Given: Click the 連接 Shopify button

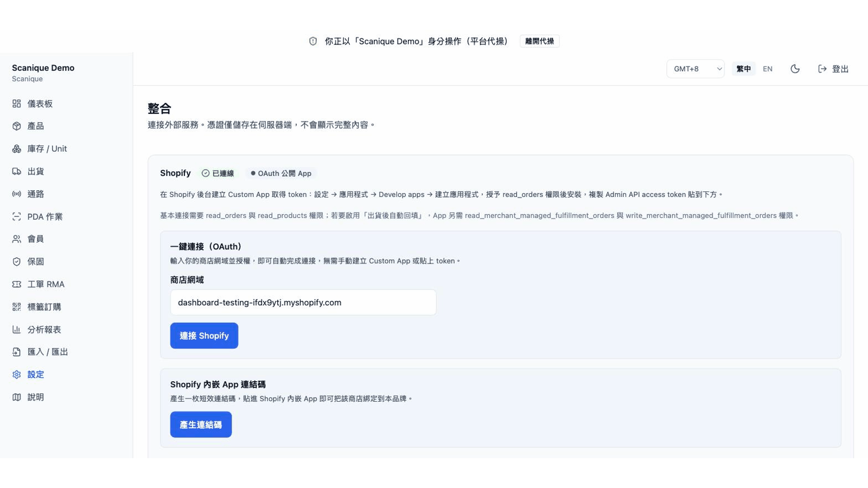Looking at the screenshot, I should pyautogui.click(x=204, y=336).
